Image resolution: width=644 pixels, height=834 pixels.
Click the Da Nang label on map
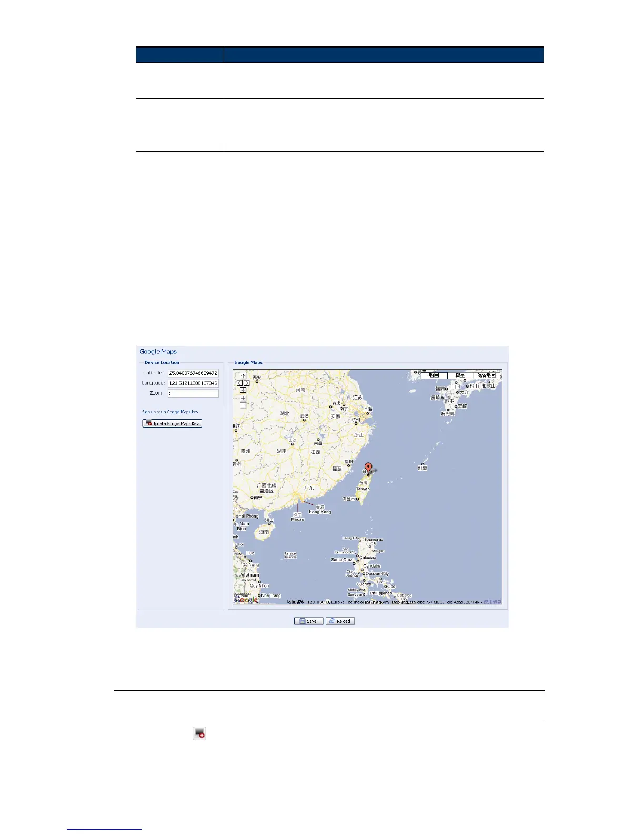[250, 565]
